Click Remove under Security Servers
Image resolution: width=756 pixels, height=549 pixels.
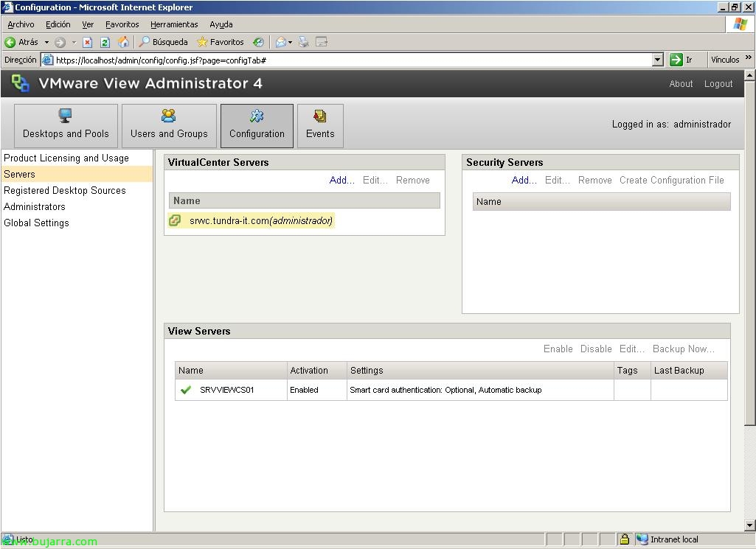(595, 180)
